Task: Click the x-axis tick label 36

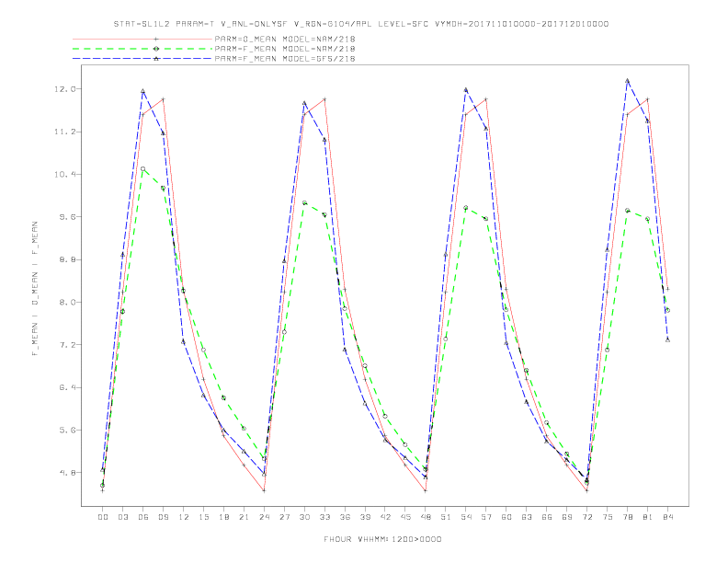Action: click(x=345, y=517)
